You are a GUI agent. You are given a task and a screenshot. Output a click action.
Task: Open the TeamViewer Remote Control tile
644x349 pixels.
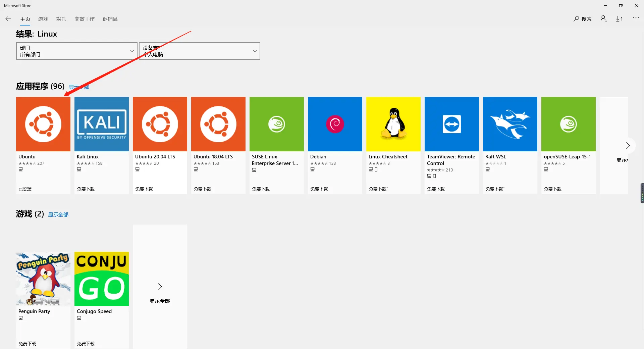click(452, 124)
